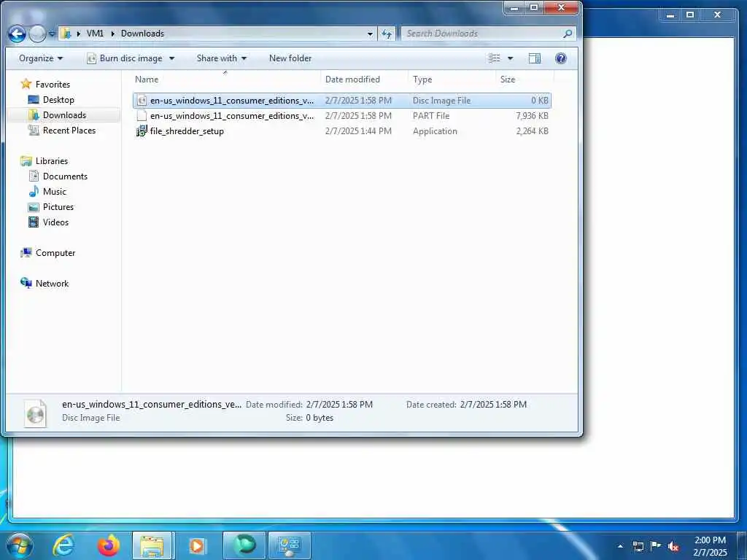Click the Favorites star icon
This screenshot has height=560, width=747.
(x=26, y=85)
